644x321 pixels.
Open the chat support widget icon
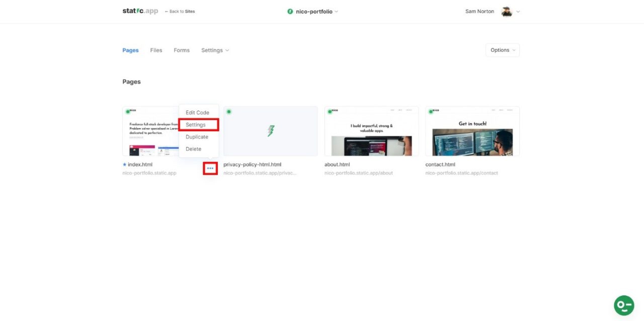tap(624, 305)
